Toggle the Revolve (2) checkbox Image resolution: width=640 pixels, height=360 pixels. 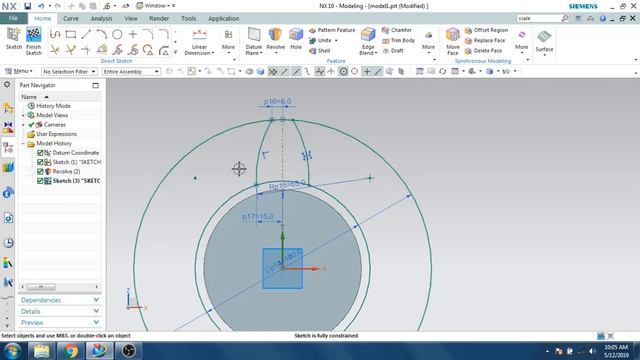(x=40, y=171)
